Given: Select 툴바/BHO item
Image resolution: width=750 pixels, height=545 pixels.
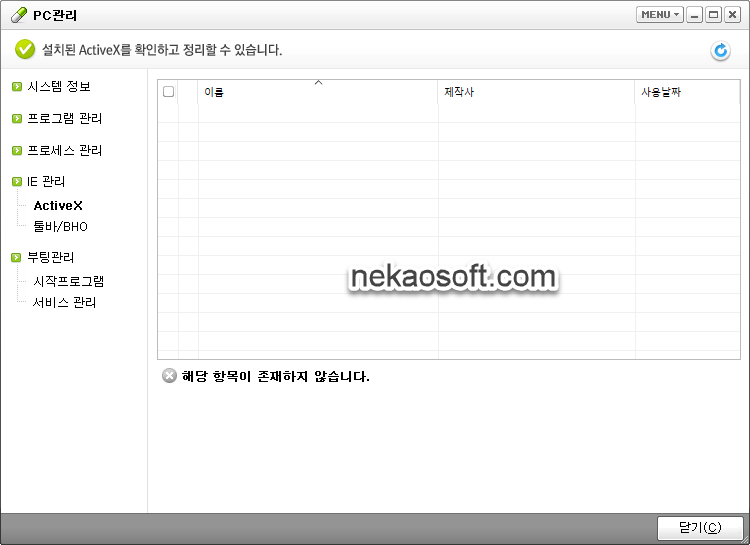Looking at the screenshot, I should coord(60,226).
